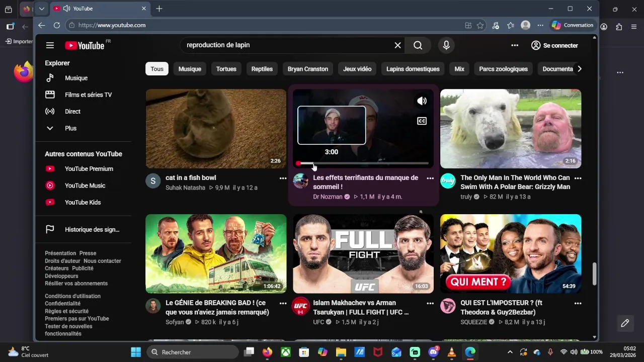This screenshot has height=362, width=644.
Task: Reload the page in browser
Action: (x=56, y=25)
